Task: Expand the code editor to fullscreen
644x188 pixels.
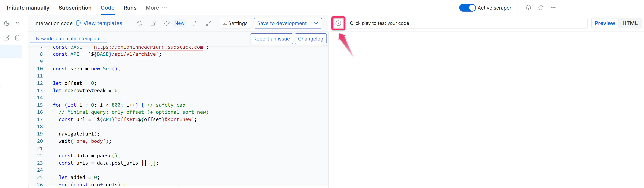Action: (x=209, y=23)
